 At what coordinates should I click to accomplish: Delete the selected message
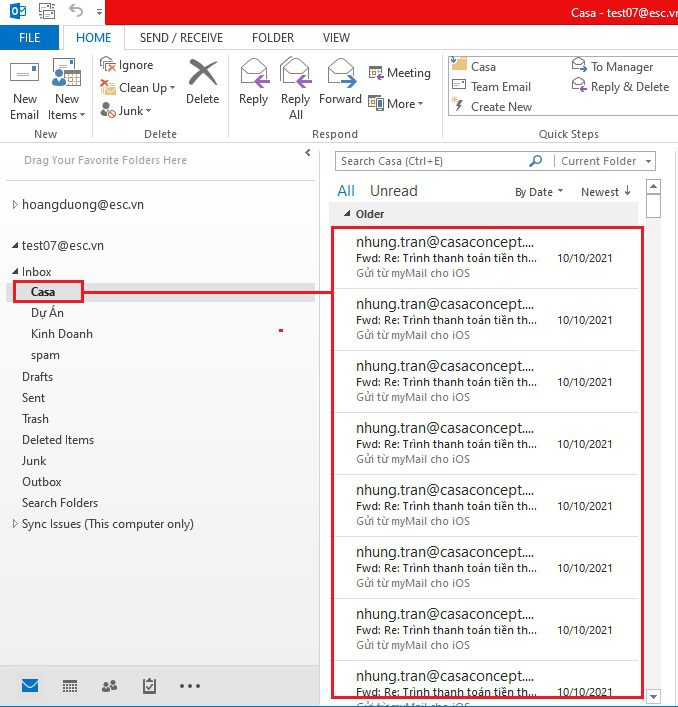click(202, 82)
